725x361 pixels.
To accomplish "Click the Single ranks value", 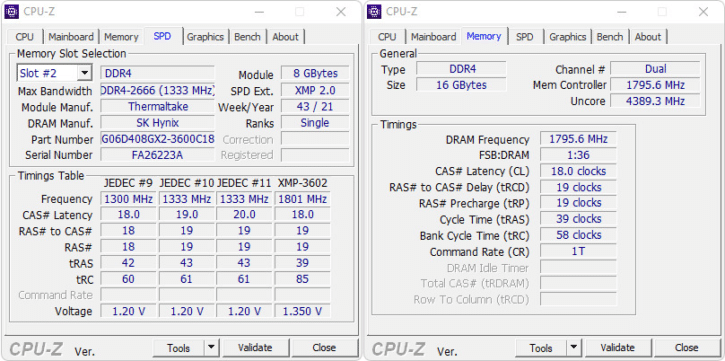I will click(315, 123).
